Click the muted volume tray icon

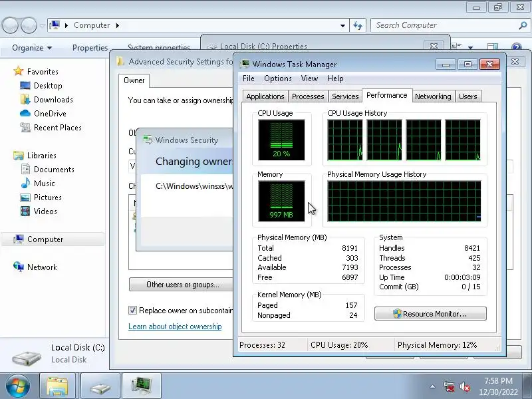465,386
